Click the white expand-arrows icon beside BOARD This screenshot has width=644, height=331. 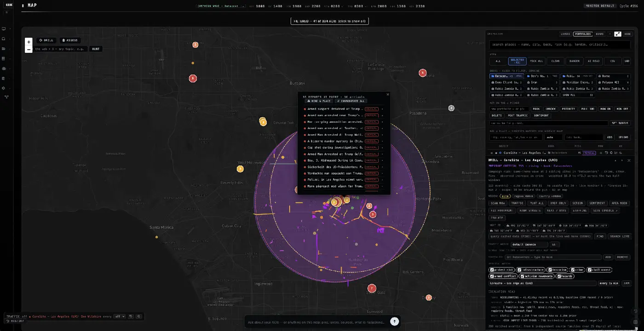[618, 34]
